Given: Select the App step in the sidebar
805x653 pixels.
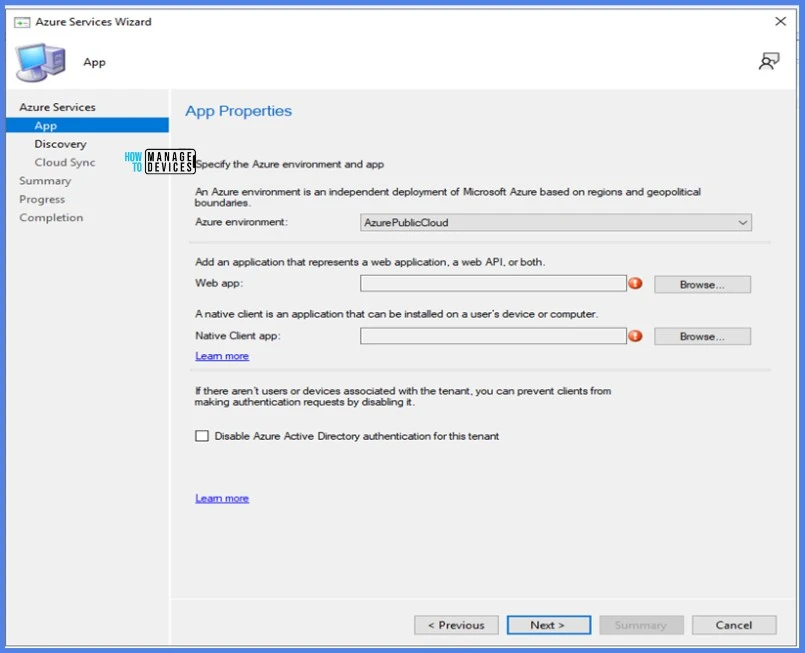Looking at the screenshot, I should pos(87,125).
